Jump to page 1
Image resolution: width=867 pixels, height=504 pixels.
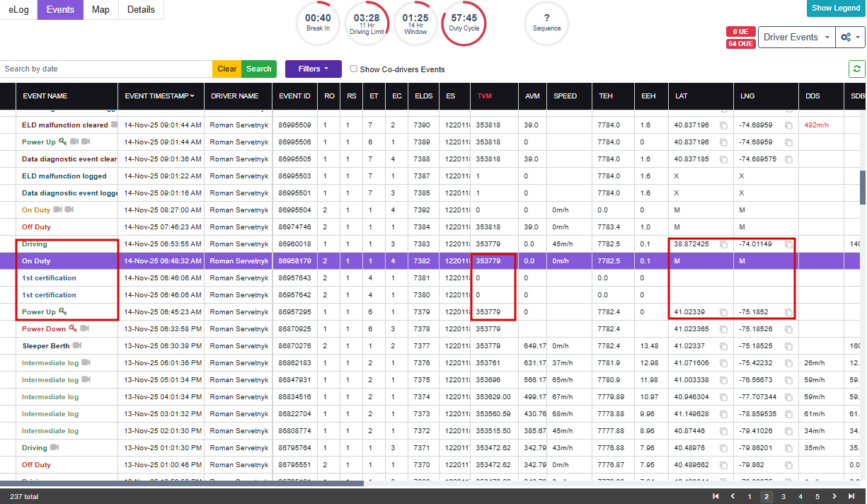pos(750,496)
